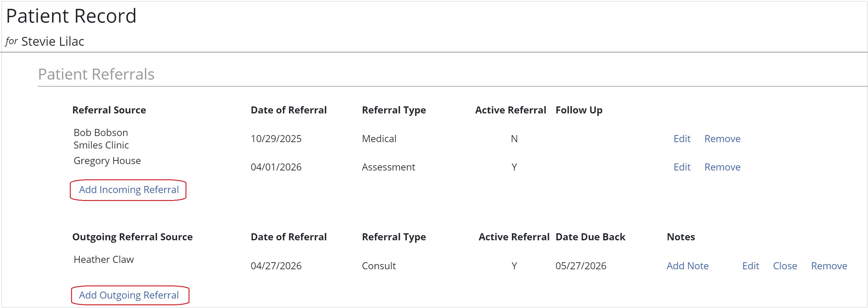
Task: Click the Patient Referrals section heading
Action: [96, 74]
